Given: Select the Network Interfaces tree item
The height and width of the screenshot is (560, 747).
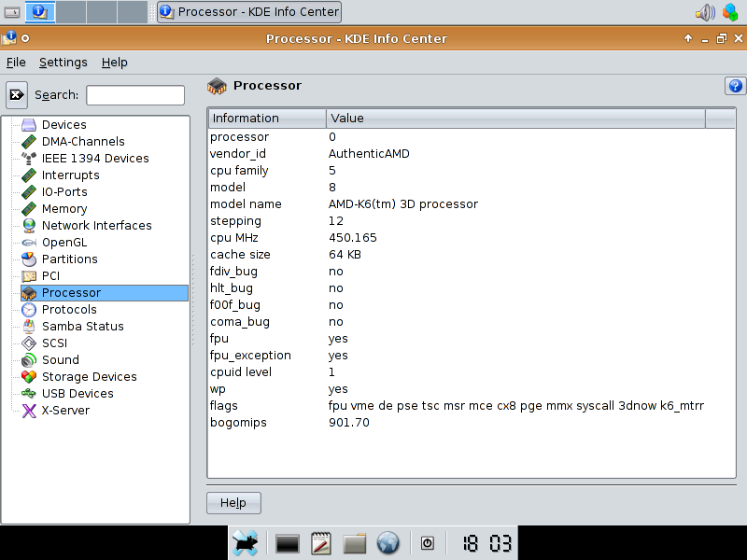Looking at the screenshot, I should pos(97,225).
